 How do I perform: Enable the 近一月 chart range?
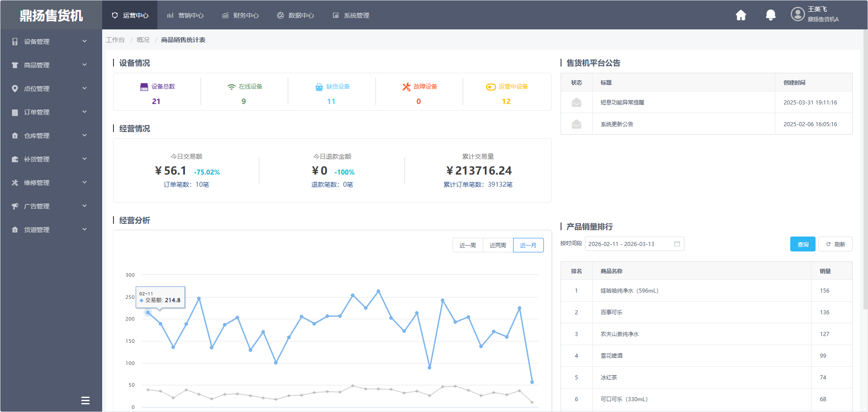tap(528, 245)
